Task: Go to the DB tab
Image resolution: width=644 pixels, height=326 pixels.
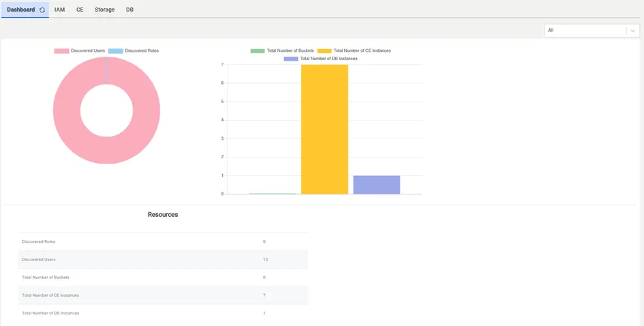Action: pyautogui.click(x=129, y=10)
